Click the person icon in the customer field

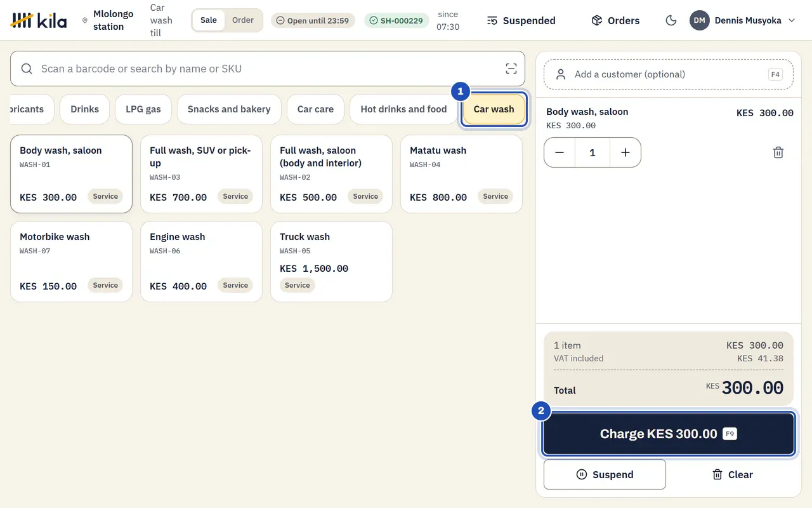(x=561, y=74)
